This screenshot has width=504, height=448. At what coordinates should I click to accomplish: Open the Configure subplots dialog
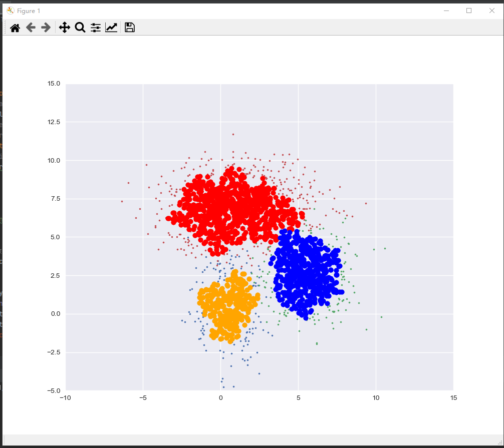point(95,28)
